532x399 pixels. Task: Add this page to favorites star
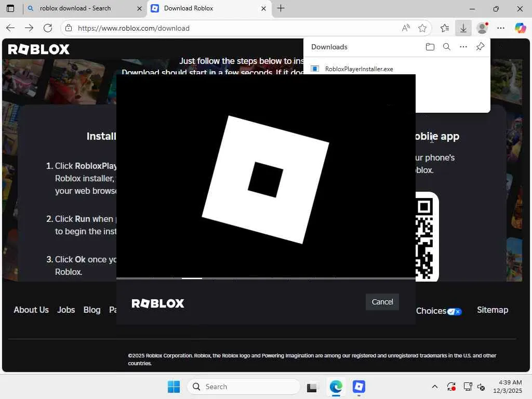pyautogui.click(x=422, y=28)
